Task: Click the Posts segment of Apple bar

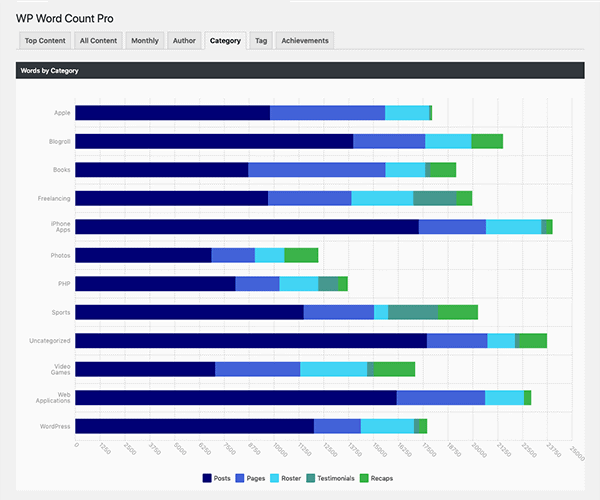Action: tap(173, 113)
